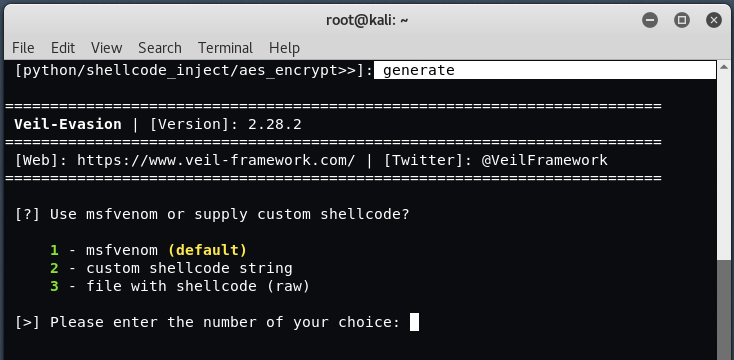Open the View menu
734x360 pixels.
click(106, 48)
